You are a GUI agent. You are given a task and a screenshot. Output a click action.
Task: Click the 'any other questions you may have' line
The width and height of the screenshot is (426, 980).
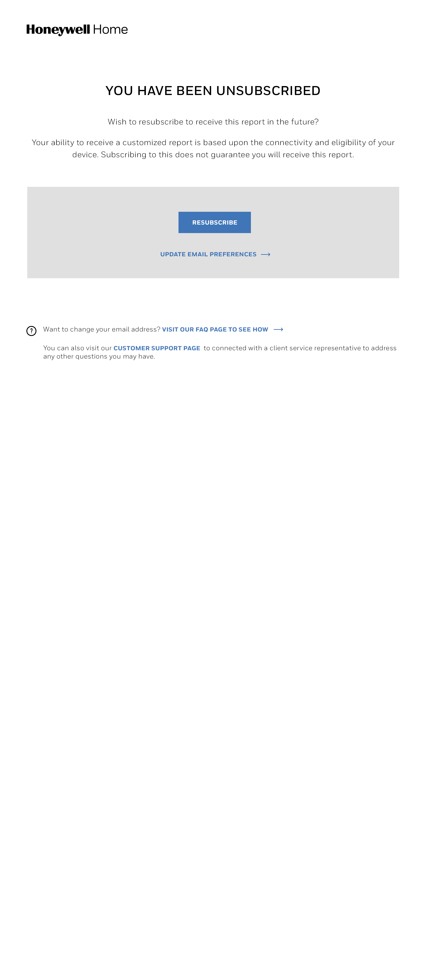99,356
